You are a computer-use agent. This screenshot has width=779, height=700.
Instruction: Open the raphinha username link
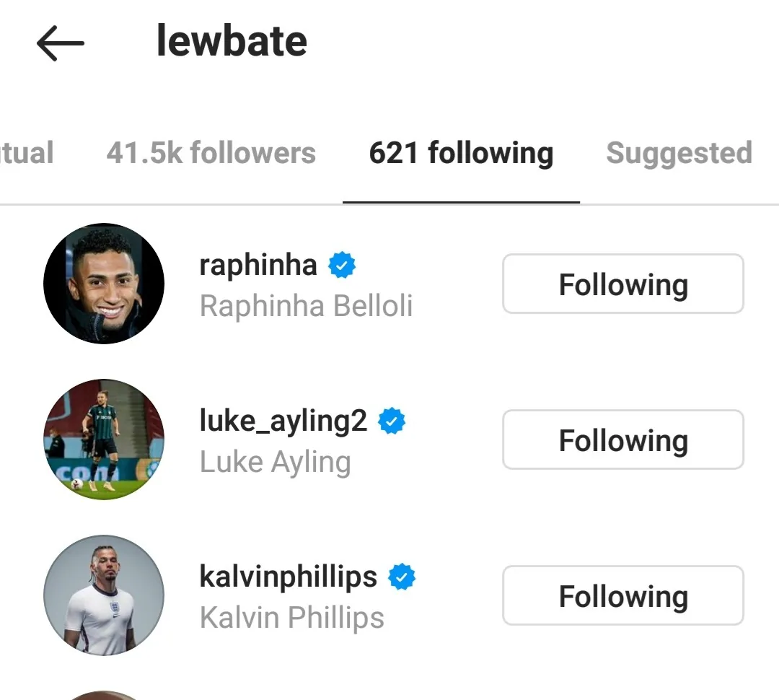(x=258, y=266)
